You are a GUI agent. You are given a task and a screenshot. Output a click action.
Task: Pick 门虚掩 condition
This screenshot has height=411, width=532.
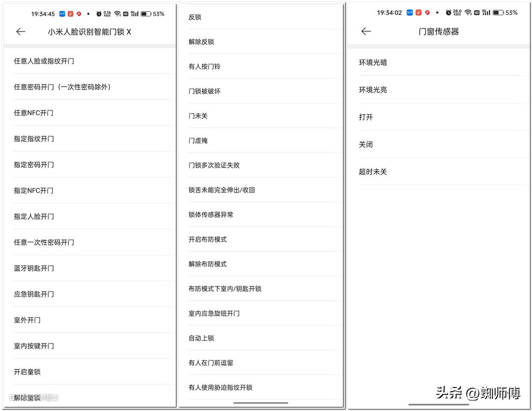tap(261, 140)
